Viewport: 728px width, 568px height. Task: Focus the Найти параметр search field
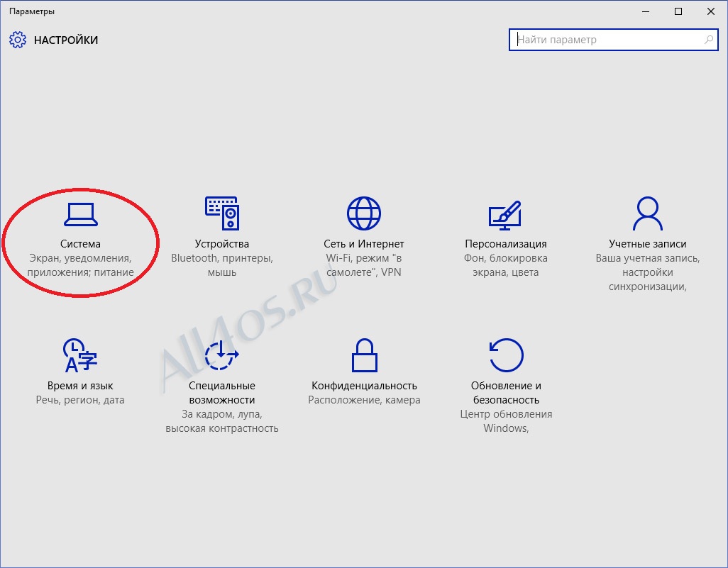click(613, 40)
